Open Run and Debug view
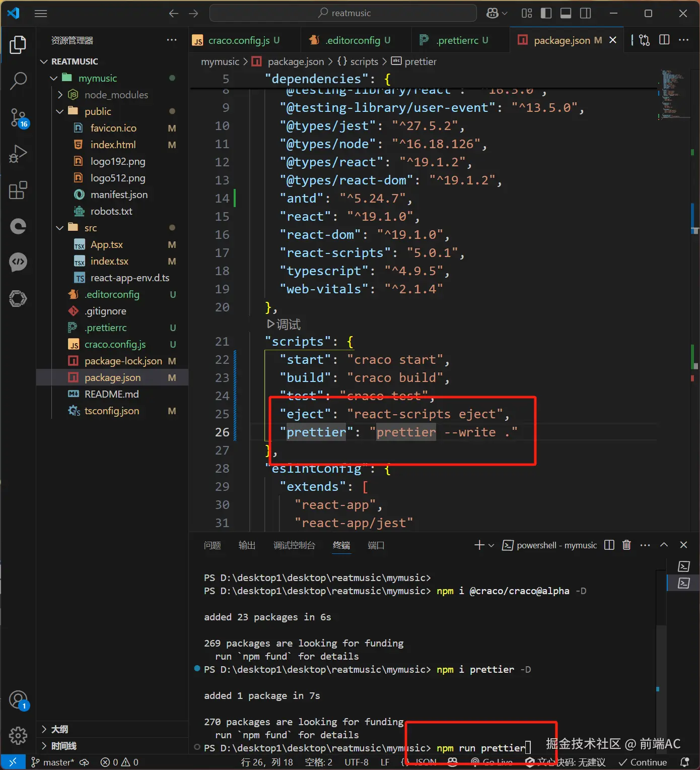Viewport: 700px width, 770px height. (x=18, y=154)
